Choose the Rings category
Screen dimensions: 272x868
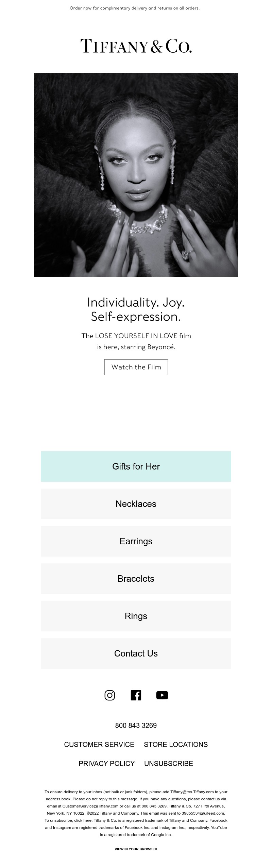[x=136, y=616]
